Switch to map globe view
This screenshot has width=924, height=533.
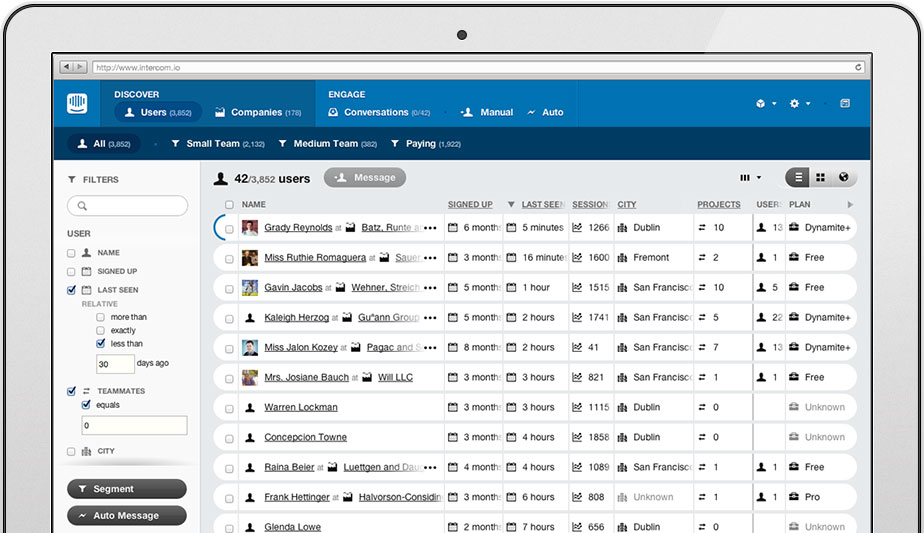844,177
